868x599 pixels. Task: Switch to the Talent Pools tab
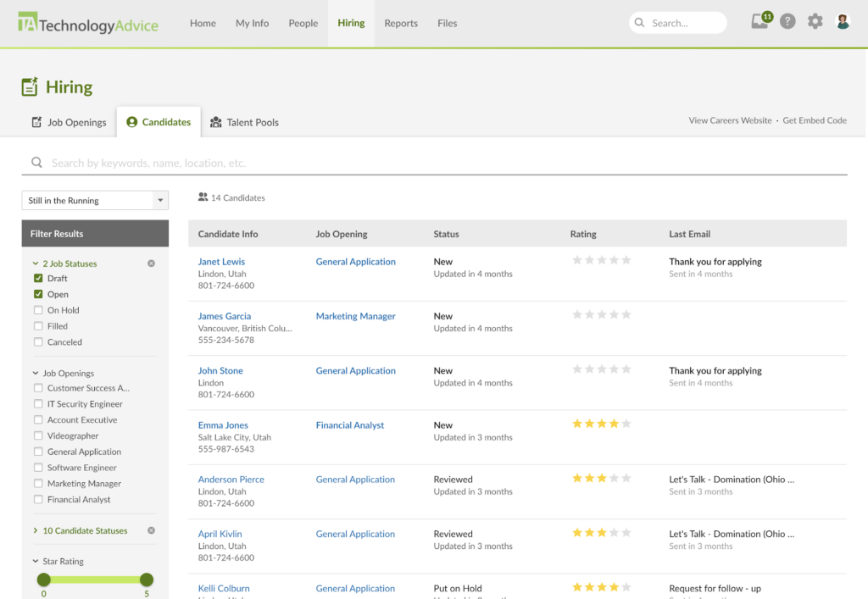pos(244,122)
